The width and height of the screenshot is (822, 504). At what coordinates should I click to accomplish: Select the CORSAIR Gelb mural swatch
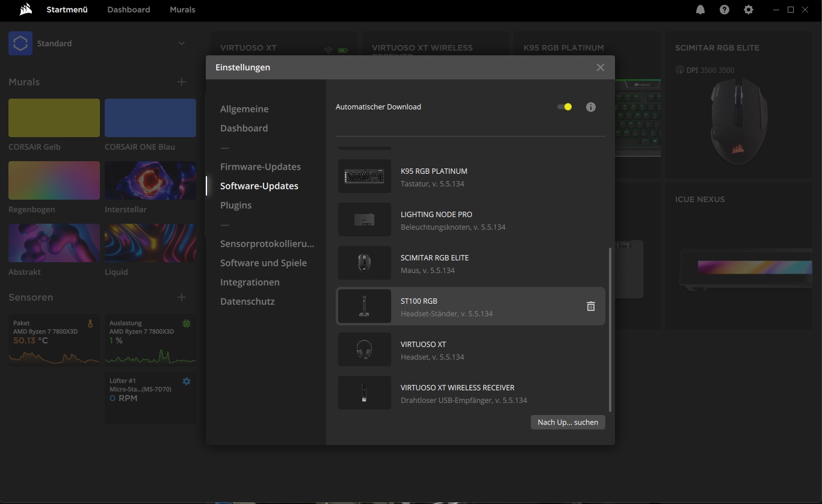(x=54, y=118)
